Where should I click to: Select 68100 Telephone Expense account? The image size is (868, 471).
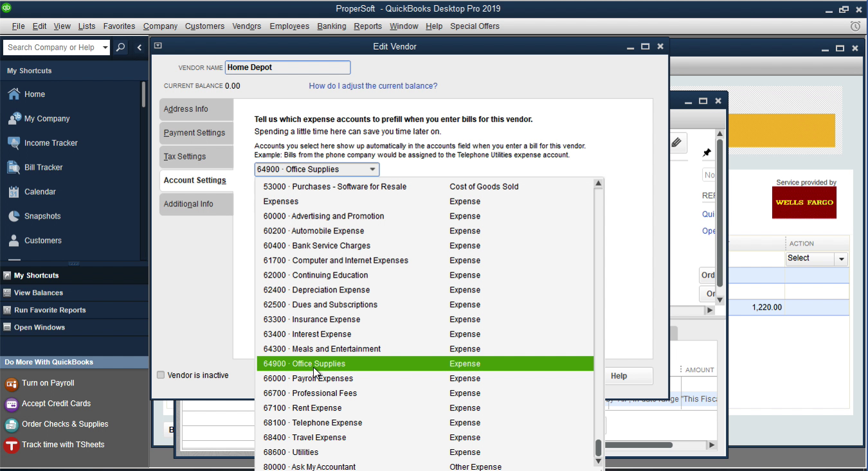point(424,423)
